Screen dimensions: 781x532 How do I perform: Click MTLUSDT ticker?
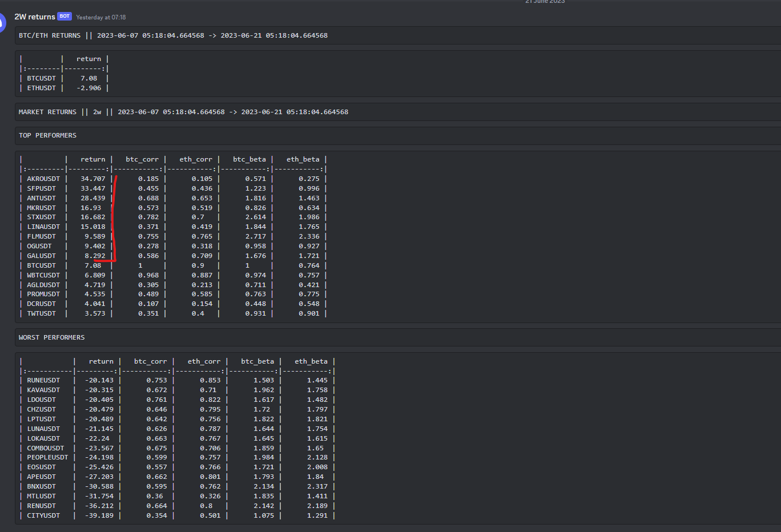[42, 496]
